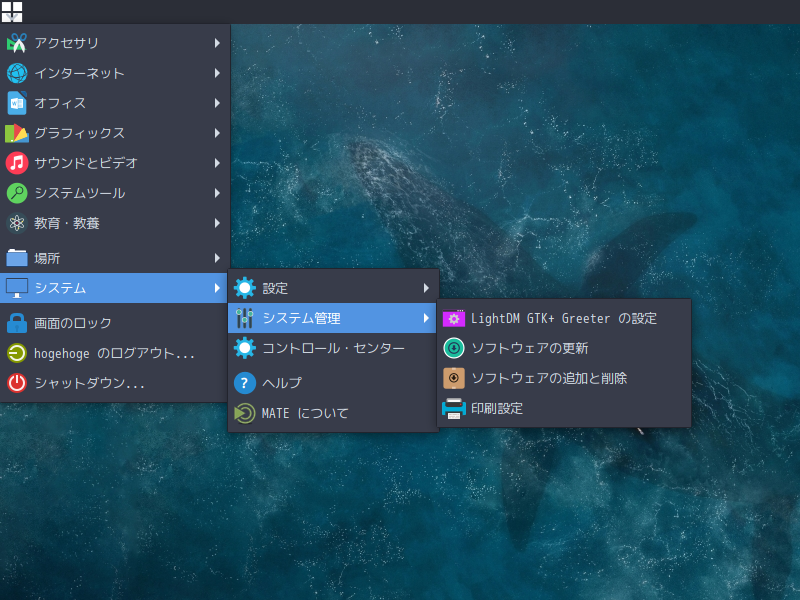Click the システム monitor icon
Viewport: 800px width, 600px height.
point(16,288)
